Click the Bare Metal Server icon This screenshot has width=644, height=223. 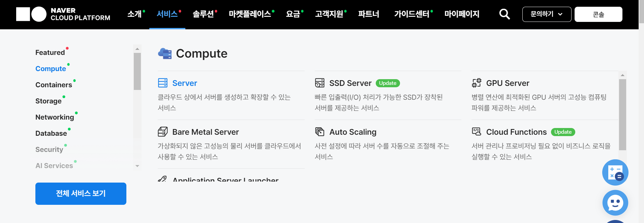163,132
